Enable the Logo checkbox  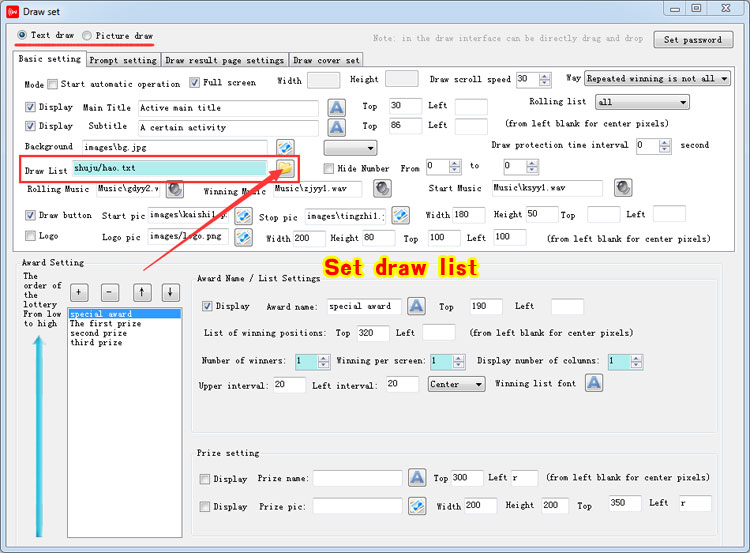tap(30, 236)
